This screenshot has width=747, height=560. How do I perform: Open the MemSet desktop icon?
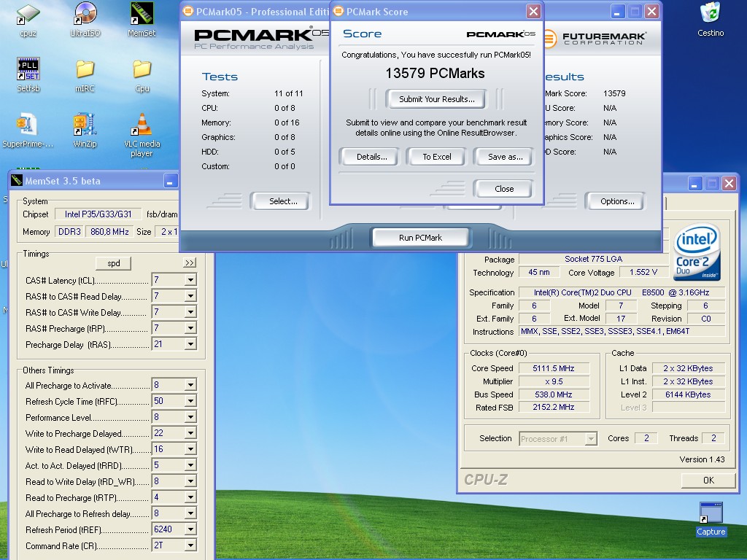[142, 19]
